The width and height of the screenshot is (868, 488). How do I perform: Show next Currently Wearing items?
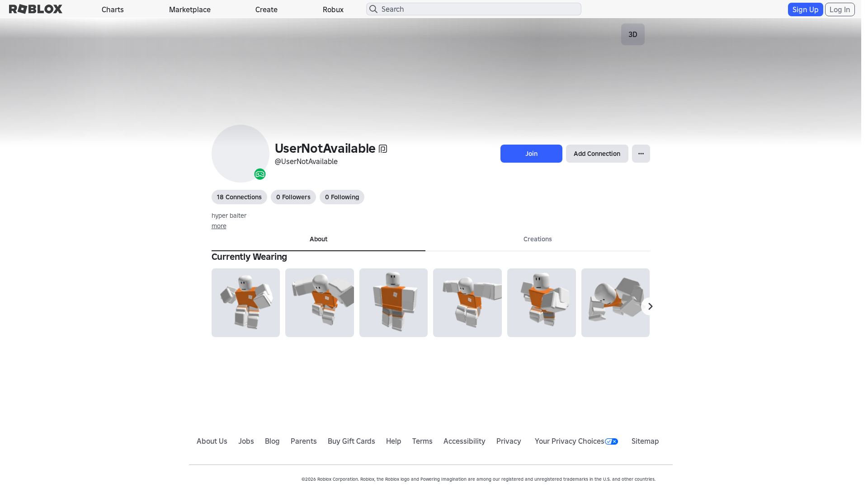(650, 306)
